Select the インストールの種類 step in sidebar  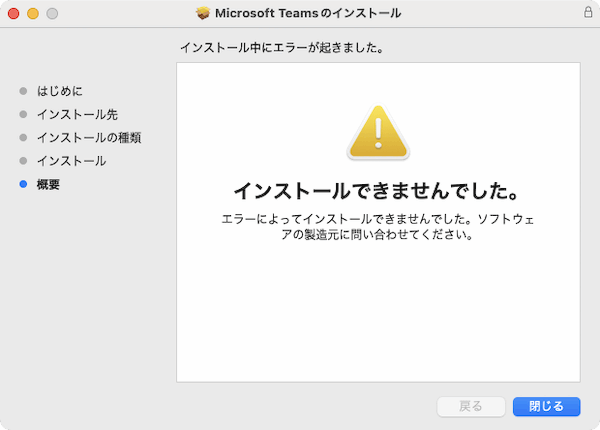[x=89, y=138]
